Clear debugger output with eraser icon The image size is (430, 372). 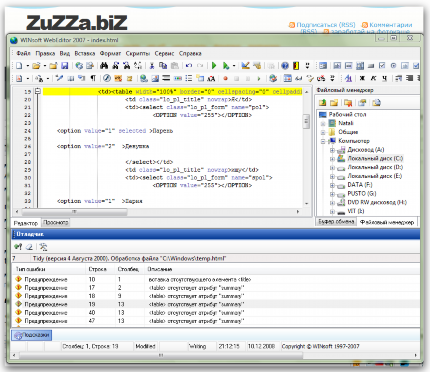pos(29,247)
